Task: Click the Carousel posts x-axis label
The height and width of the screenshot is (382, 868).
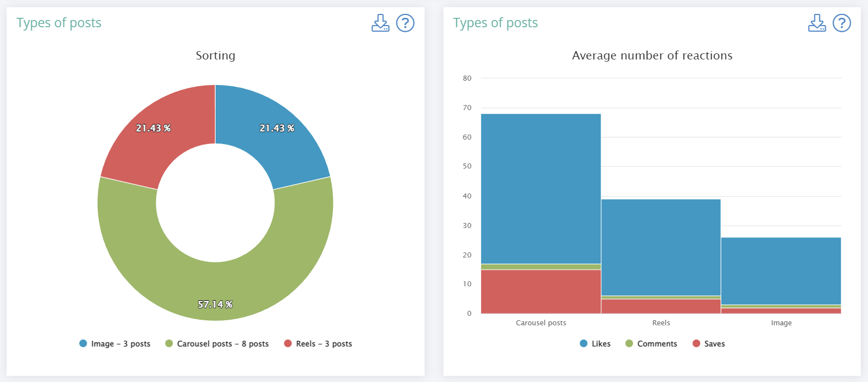Action: point(541,323)
